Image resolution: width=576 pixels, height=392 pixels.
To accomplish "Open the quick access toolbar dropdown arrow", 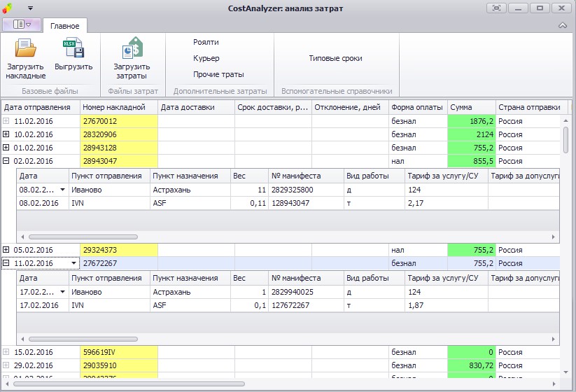I will 30,8.
